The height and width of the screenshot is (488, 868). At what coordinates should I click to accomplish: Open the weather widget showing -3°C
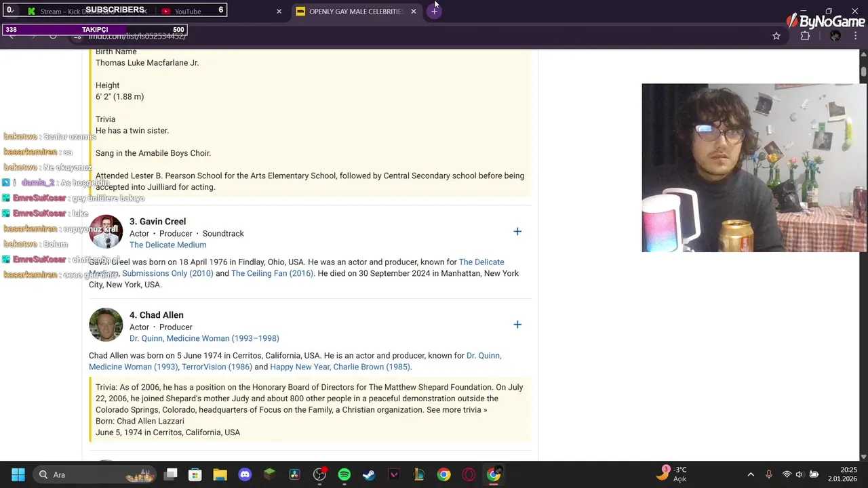coord(671,474)
